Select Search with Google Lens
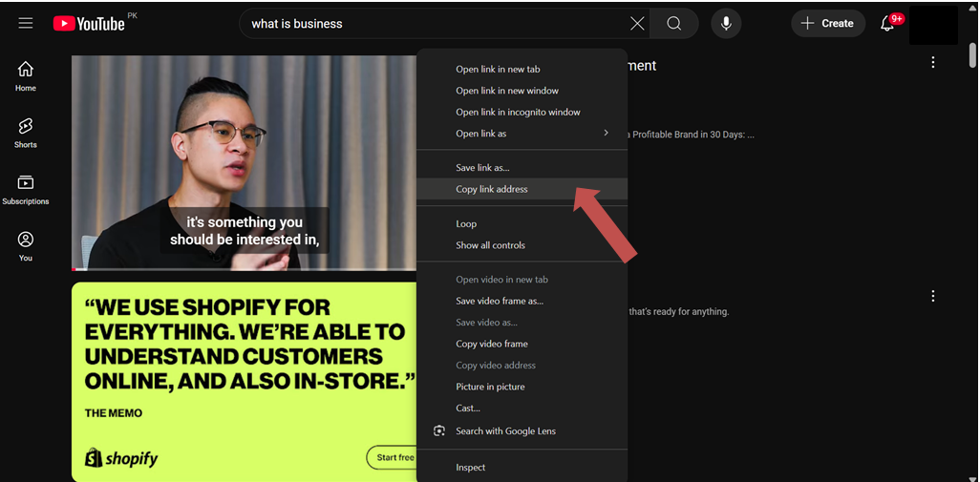The height and width of the screenshot is (482, 980). pyautogui.click(x=522, y=430)
